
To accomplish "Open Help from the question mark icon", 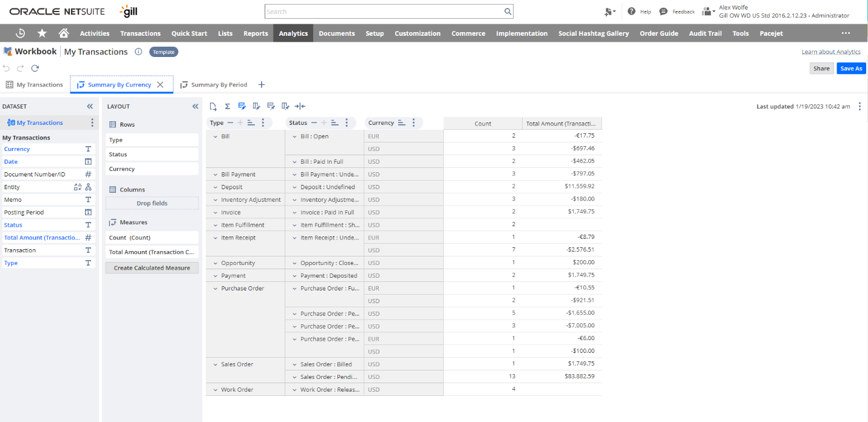I will (x=631, y=11).
